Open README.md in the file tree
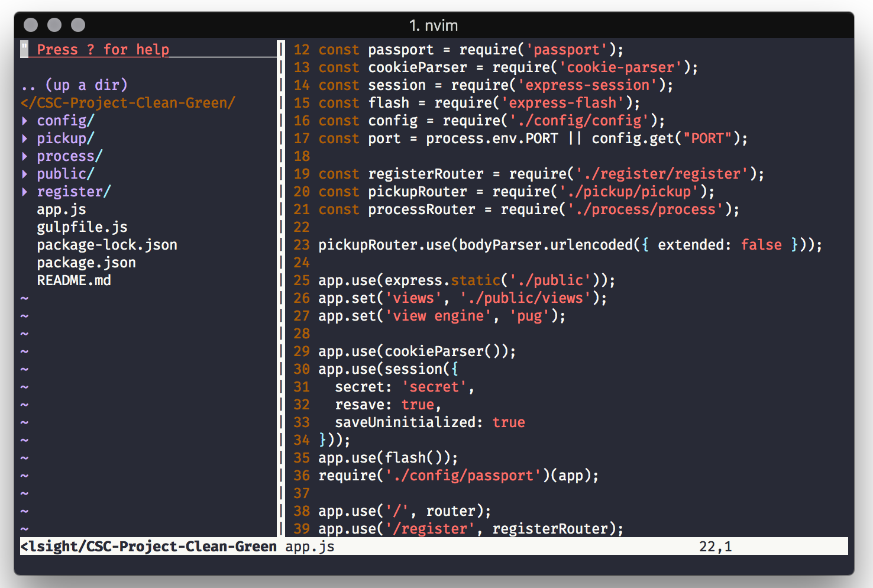Viewport: 873px width, 588px height. [x=74, y=280]
